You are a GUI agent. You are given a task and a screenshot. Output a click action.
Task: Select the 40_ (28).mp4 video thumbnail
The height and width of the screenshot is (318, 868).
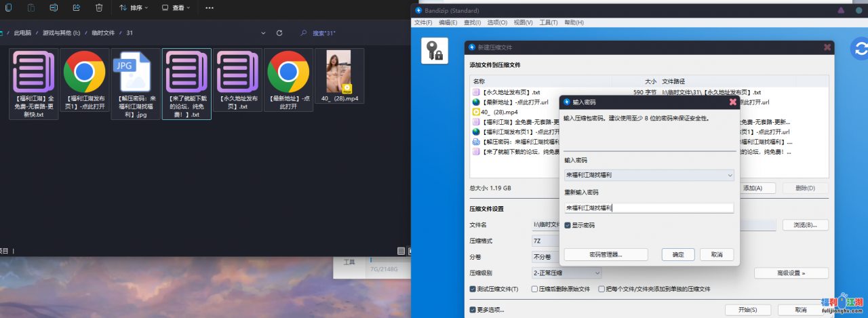pyautogui.click(x=339, y=72)
